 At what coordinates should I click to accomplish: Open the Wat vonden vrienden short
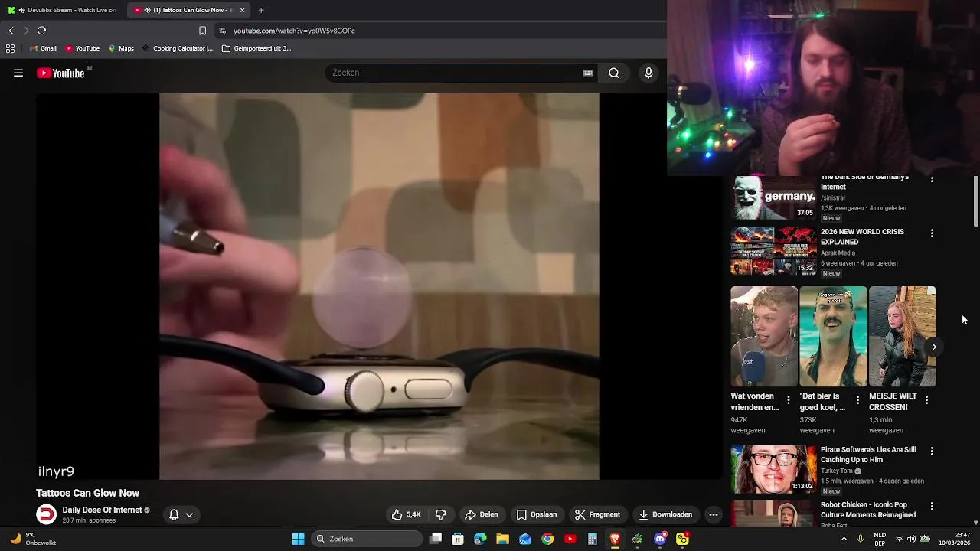coord(763,337)
